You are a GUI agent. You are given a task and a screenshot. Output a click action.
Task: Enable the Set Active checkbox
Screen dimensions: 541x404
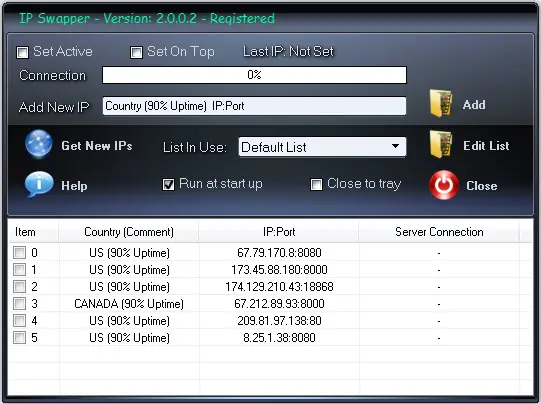pyautogui.click(x=22, y=52)
